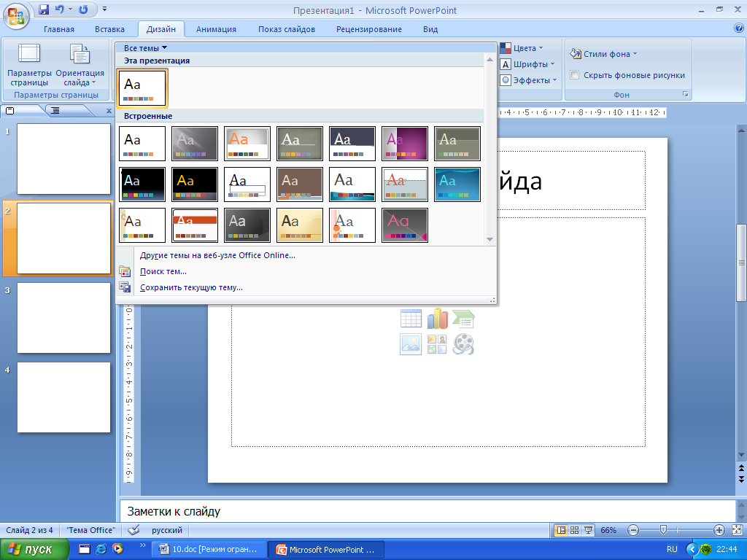Open Параметры страницы page setup
This screenshot has height=560, width=747.
point(29,65)
